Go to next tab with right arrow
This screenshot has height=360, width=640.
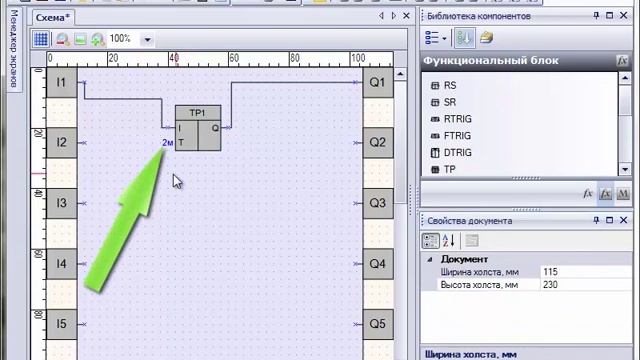click(393, 16)
